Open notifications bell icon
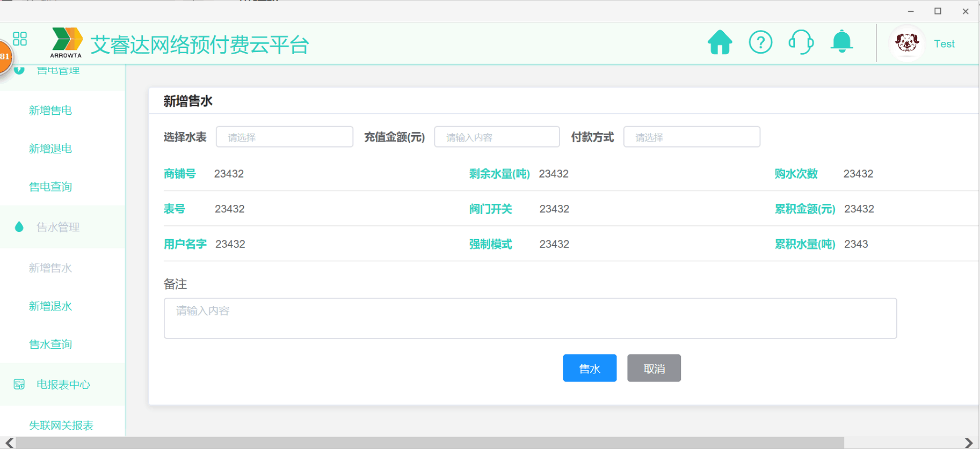 pyautogui.click(x=841, y=42)
